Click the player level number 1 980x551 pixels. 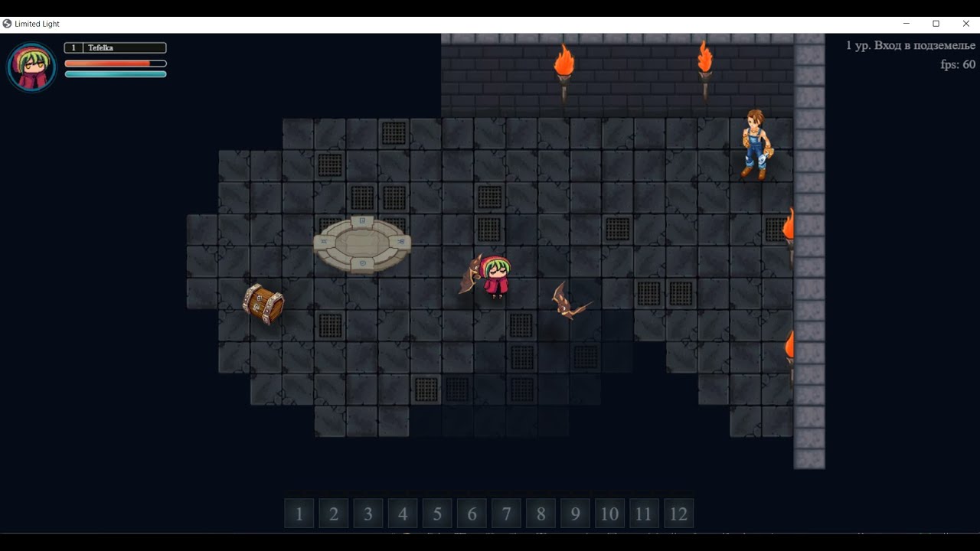click(x=73, y=47)
